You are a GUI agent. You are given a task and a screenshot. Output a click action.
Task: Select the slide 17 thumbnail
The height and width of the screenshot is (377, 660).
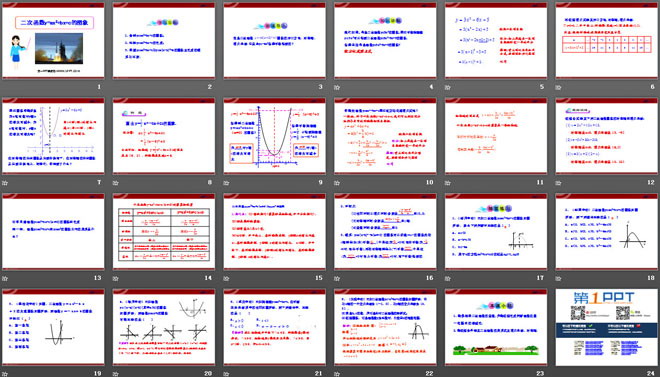coord(496,231)
